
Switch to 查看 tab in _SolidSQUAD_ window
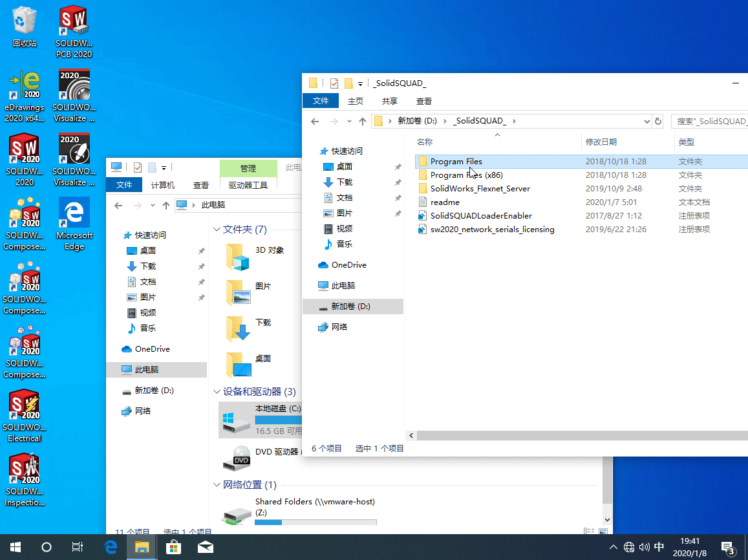(x=424, y=101)
